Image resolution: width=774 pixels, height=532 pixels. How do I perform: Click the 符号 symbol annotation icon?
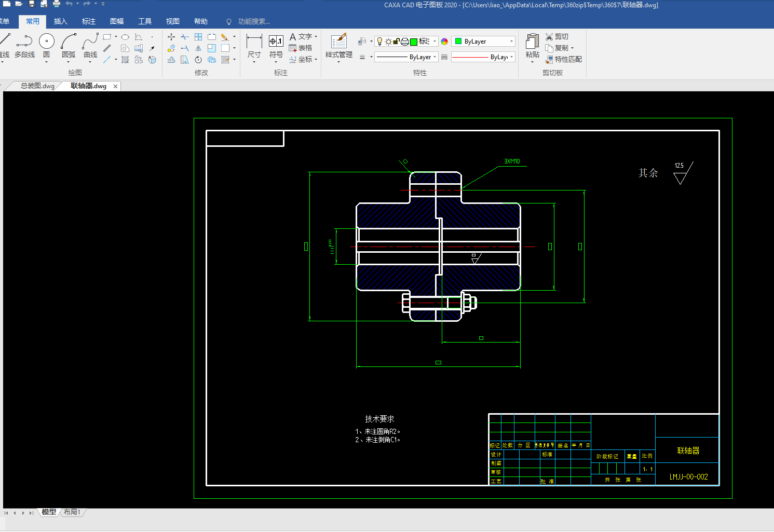(x=276, y=42)
